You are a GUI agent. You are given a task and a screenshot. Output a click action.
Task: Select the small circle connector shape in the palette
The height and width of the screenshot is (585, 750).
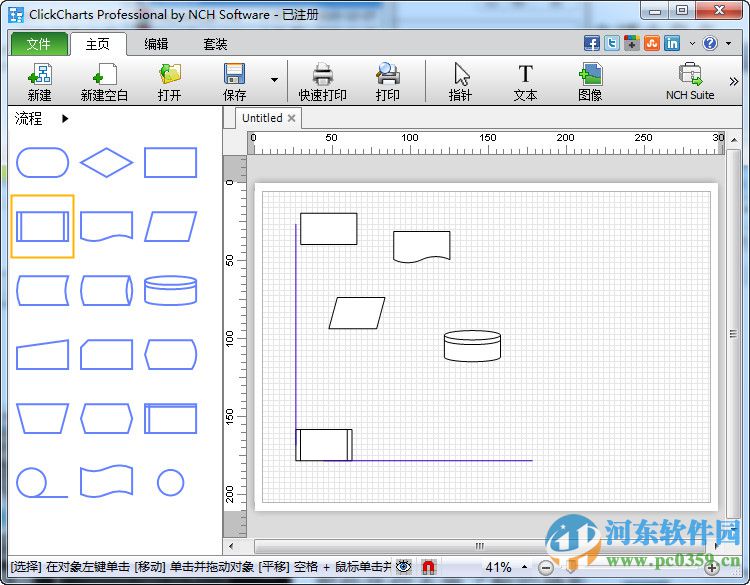point(170,482)
